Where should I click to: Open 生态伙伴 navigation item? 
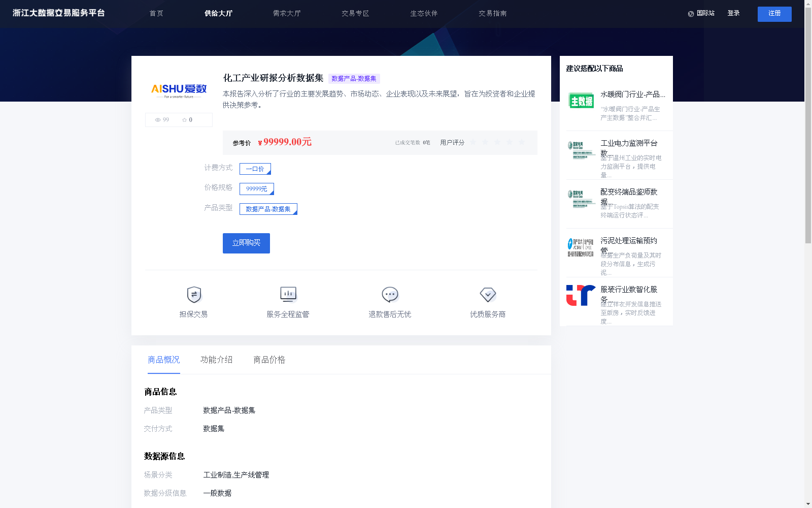pyautogui.click(x=424, y=13)
